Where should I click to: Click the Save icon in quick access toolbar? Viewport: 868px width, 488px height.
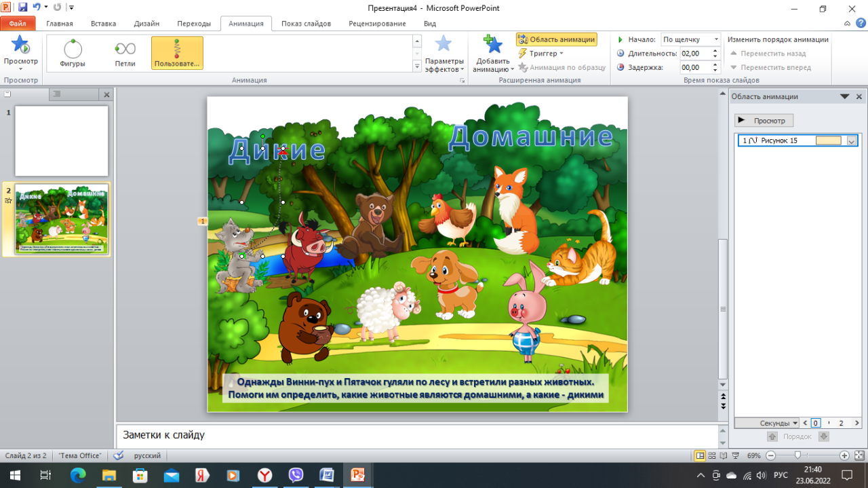point(22,7)
